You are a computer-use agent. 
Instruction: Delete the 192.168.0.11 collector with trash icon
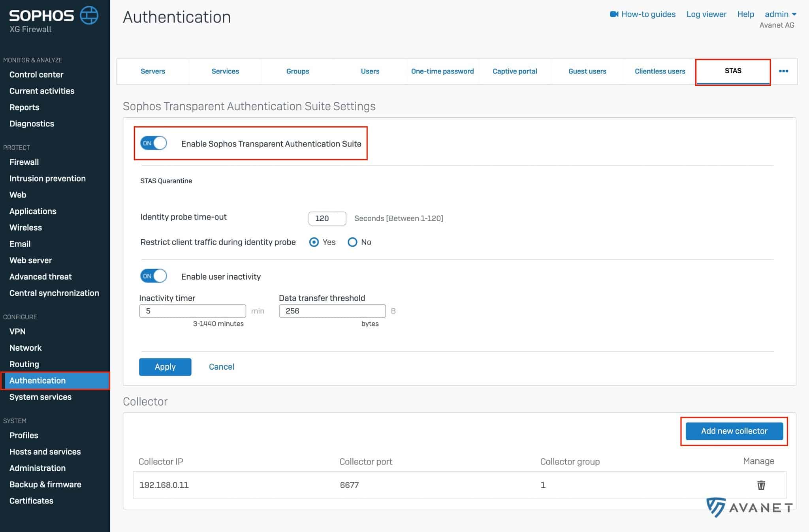point(761,485)
